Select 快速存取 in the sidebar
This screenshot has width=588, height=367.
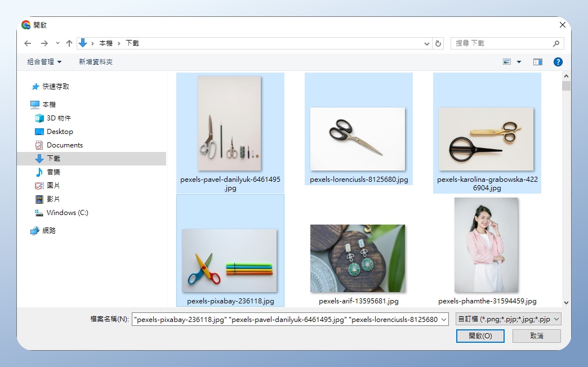[56, 87]
